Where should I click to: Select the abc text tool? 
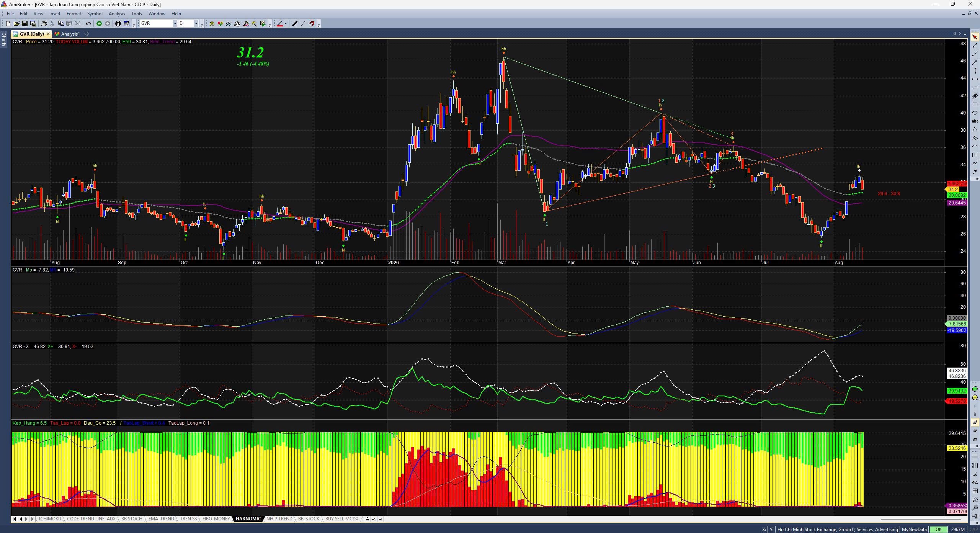coord(975,121)
